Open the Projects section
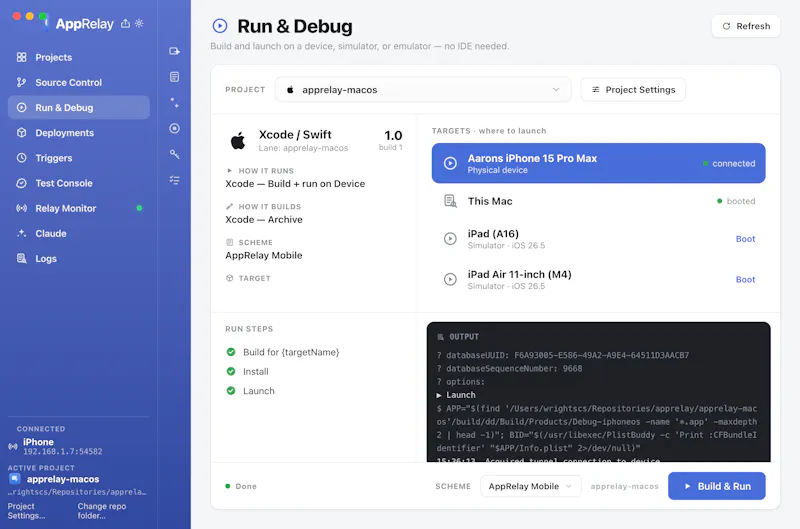The image size is (800, 529). 79,57
